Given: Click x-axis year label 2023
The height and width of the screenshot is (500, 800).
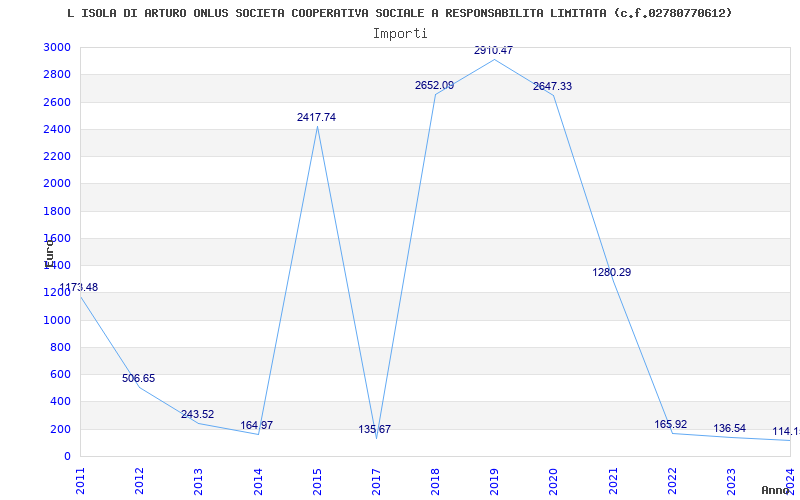Looking at the screenshot, I should click(731, 481).
